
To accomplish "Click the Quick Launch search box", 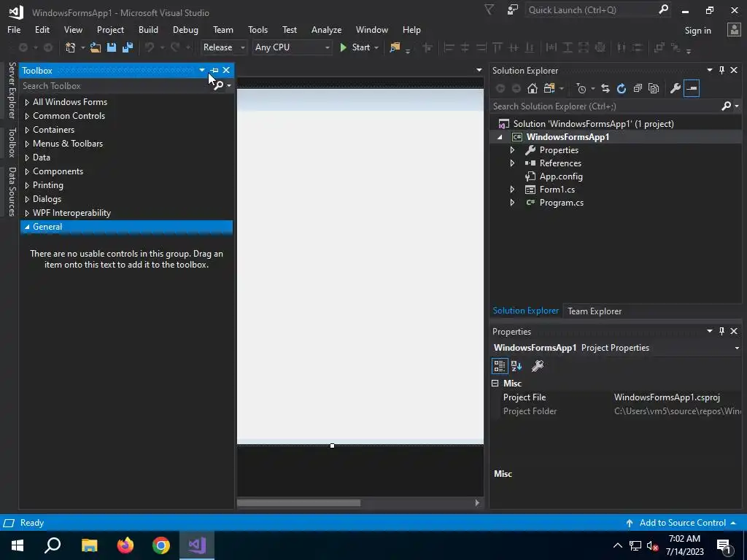I will tap(591, 9).
